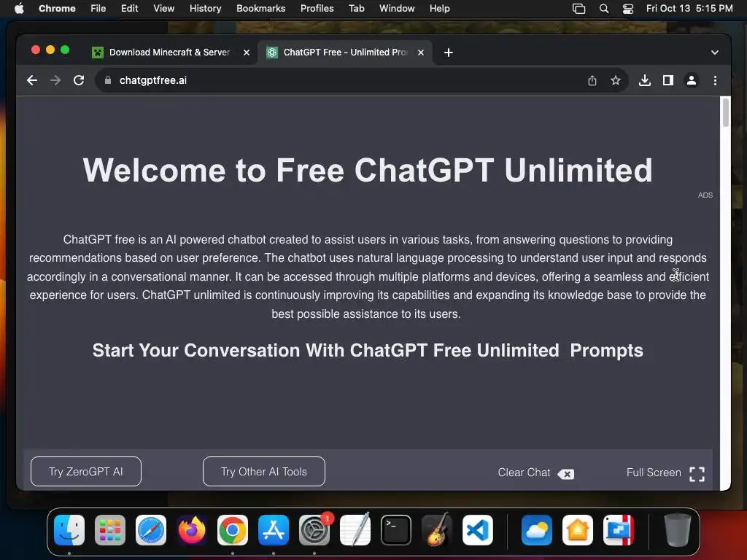Viewport: 747px width, 560px height.
Task: Open the Edit menu
Action: pos(129,9)
